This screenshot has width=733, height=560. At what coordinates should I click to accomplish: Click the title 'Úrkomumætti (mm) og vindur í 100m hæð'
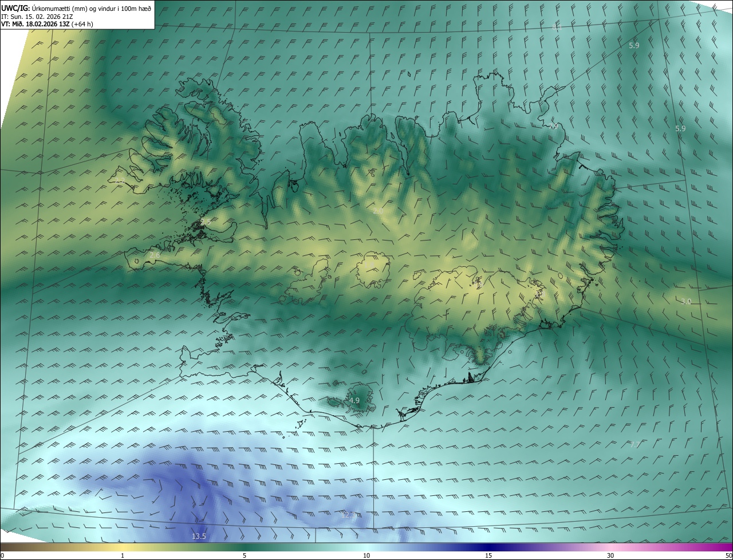(91, 8)
